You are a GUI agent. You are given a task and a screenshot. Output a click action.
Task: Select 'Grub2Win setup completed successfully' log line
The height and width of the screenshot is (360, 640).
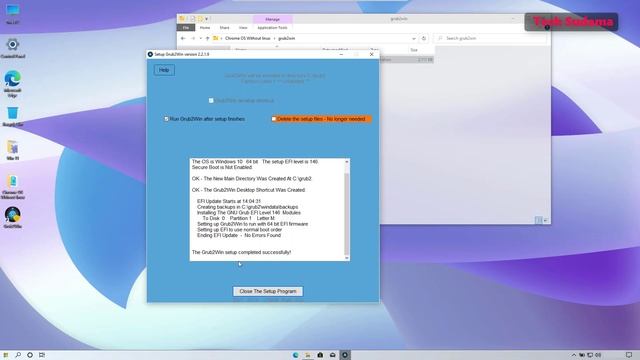(x=241, y=252)
